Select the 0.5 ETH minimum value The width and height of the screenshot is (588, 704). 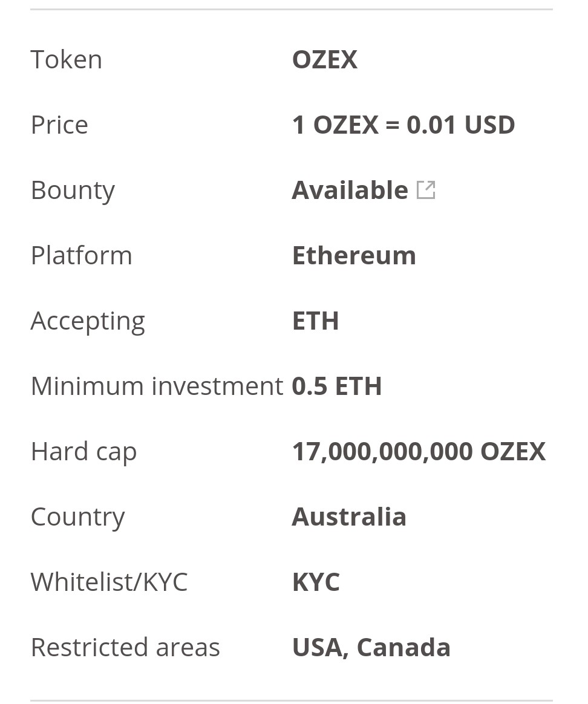click(x=336, y=386)
